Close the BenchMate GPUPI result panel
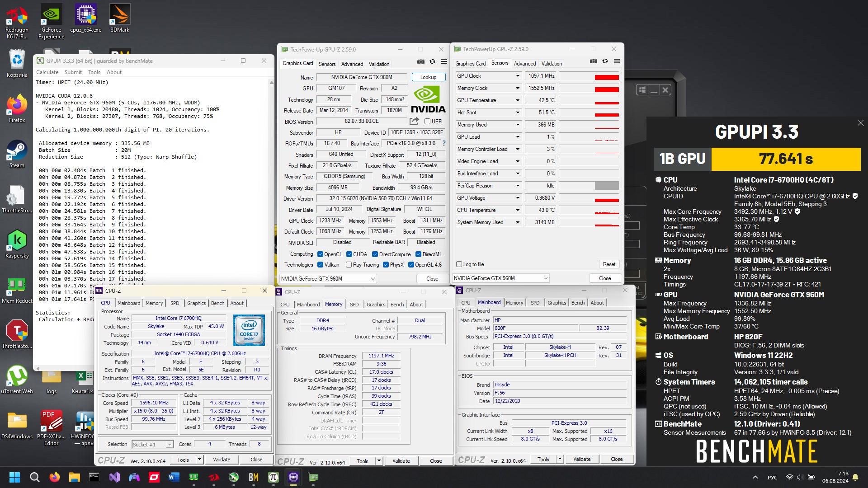Screen dimensions: 868x488 (x=860, y=123)
